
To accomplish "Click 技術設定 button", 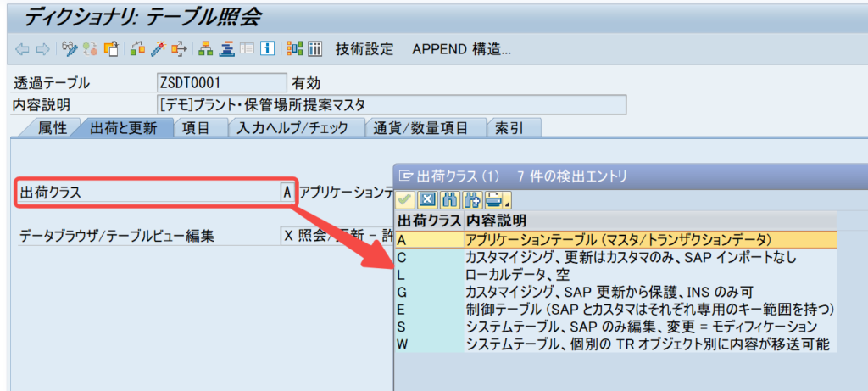I will coord(364,48).
